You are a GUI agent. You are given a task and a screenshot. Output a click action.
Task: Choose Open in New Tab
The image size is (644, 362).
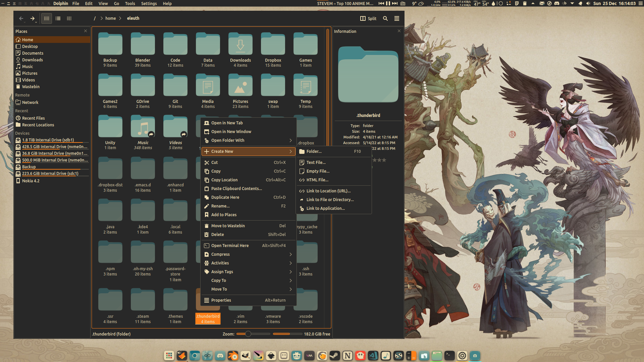click(248, 123)
